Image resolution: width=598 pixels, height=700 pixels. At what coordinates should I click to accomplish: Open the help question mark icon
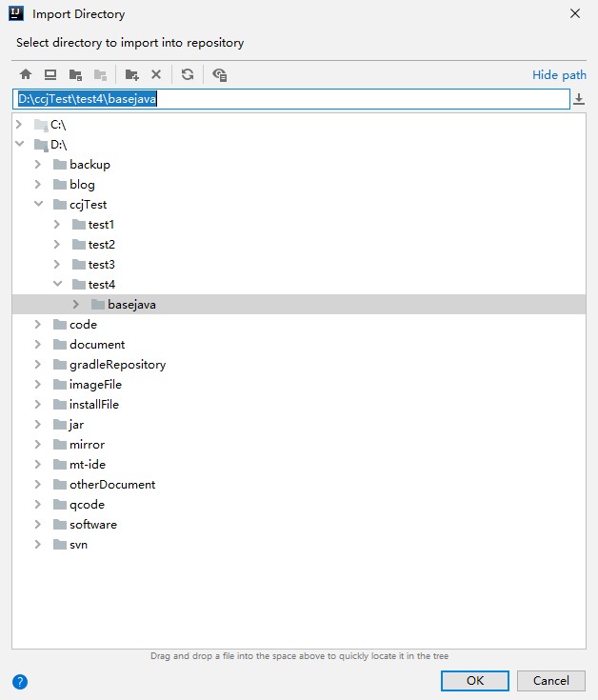20,681
